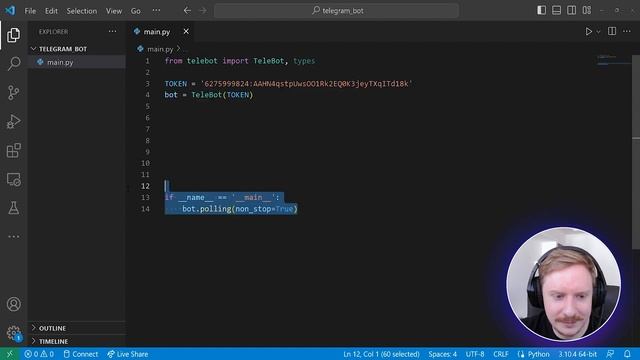Go back with the navigation arrow

click(187, 11)
